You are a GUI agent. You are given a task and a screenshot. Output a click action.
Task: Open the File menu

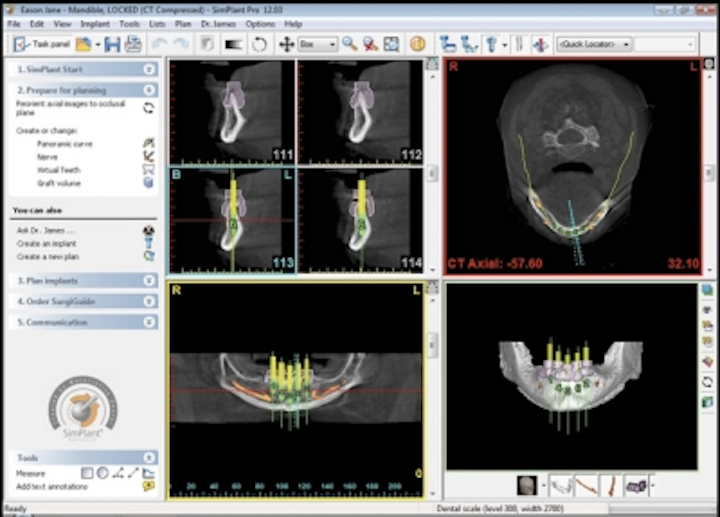14,24
